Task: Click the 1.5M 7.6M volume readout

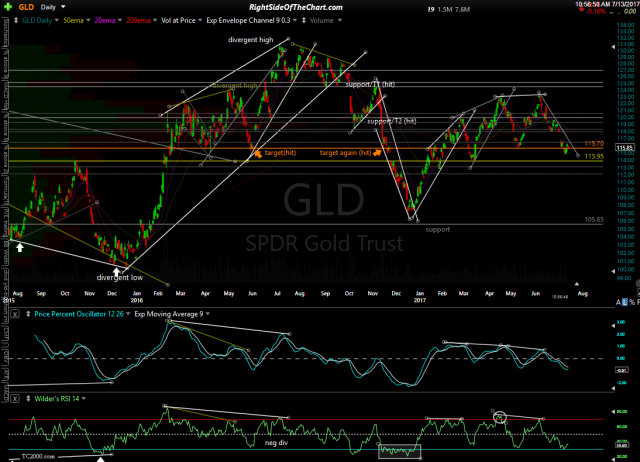Action: point(453,9)
